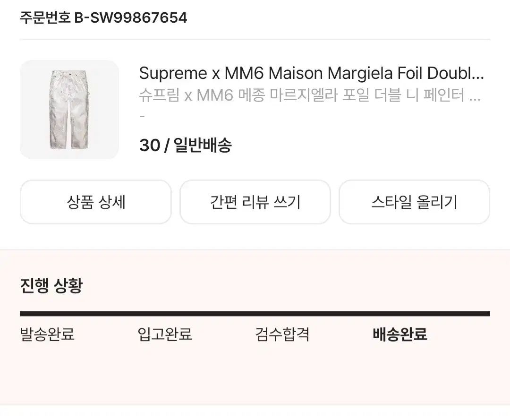Image resolution: width=510 pixels, height=420 pixels.
Task: Select the 검수합격 progress step
Action: coord(281,334)
